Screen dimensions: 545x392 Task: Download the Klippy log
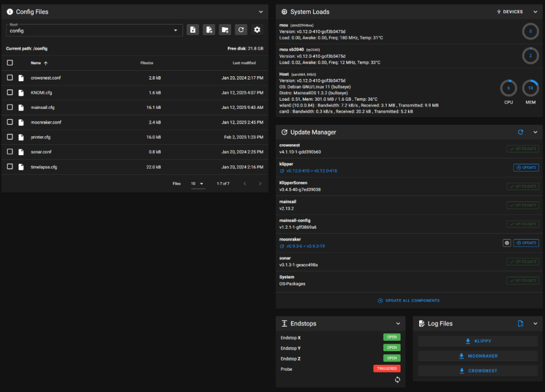click(478, 341)
